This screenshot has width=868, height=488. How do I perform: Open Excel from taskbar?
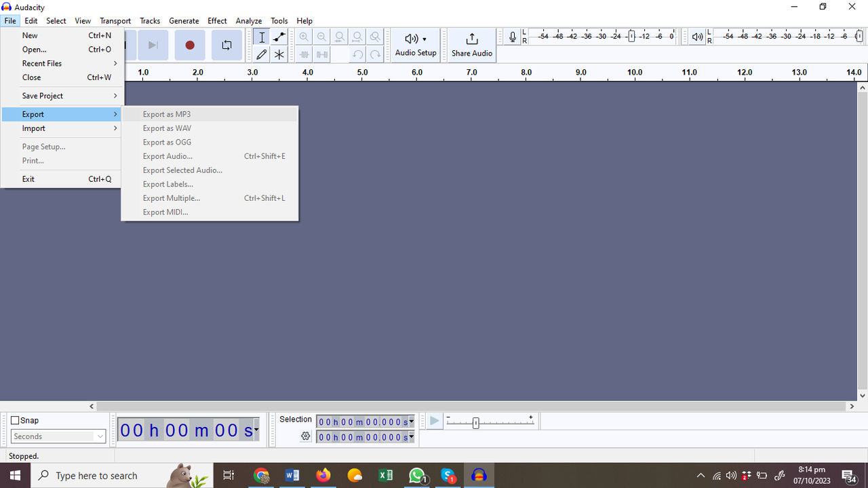pos(386,475)
